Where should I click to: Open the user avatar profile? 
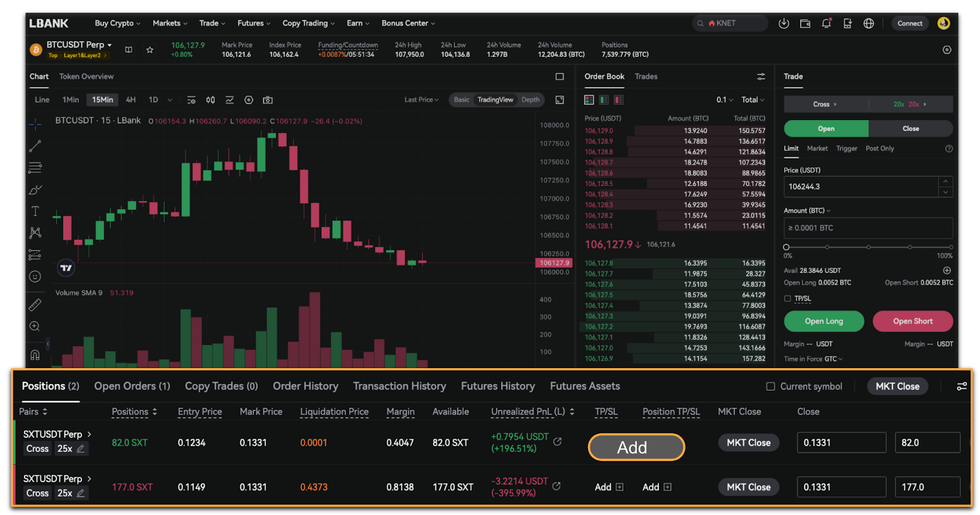(x=943, y=23)
